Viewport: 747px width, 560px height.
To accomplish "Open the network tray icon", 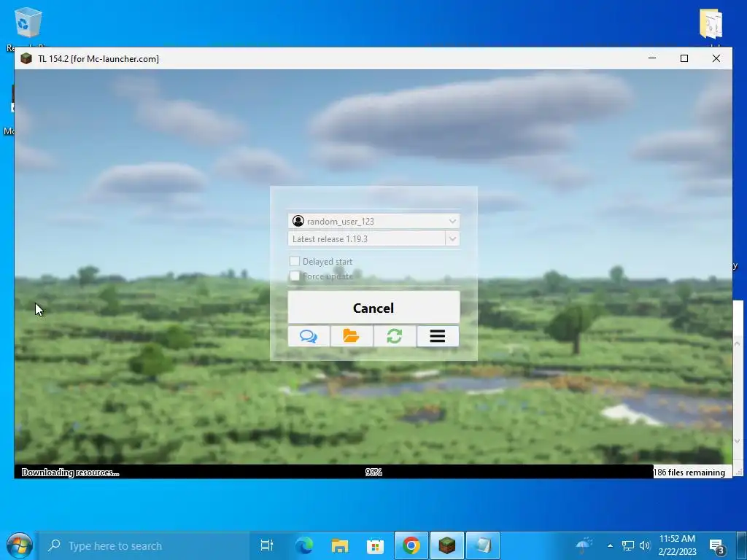I will tap(628, 545).
